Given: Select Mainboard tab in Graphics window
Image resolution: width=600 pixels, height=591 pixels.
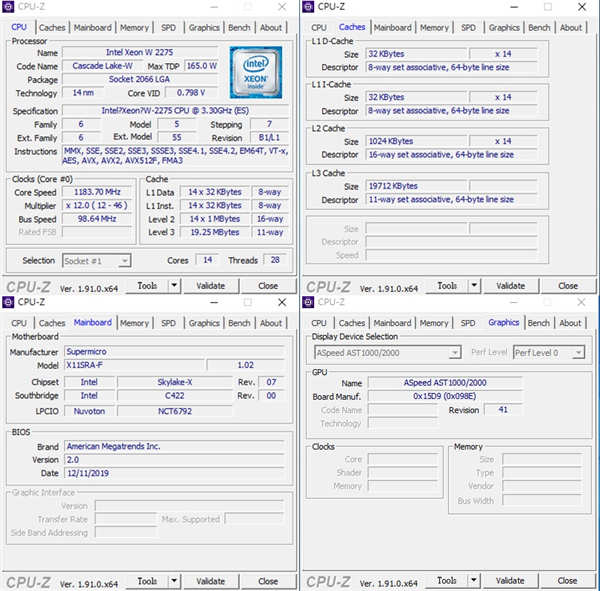Looking at the screenshot, I should click(x=392, y=323).
